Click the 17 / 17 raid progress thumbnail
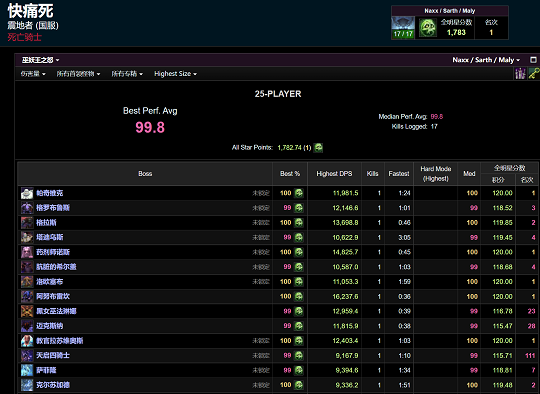This screenshot has width=540, height=394. click(x=403, y=27)
